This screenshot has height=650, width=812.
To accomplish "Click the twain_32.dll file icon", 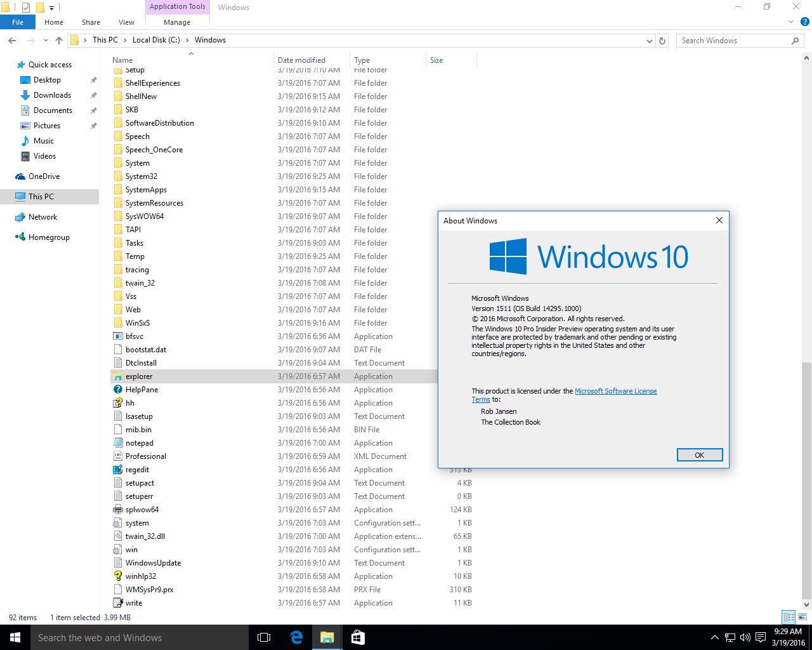I will [117, 536].
